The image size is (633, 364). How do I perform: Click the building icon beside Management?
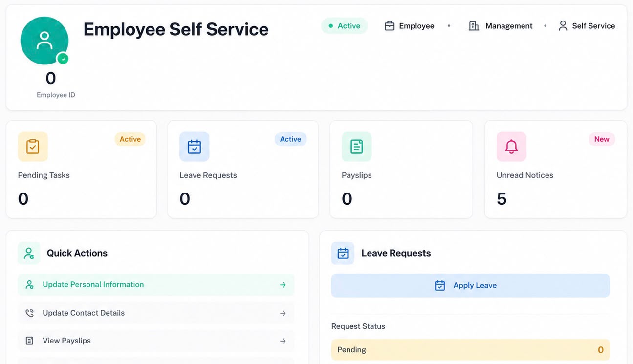coord(474,26)
